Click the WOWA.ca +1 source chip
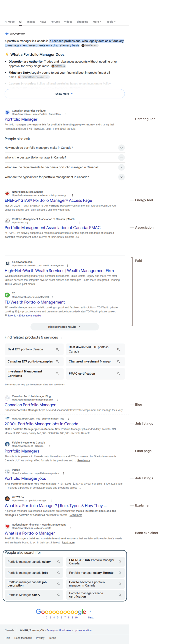Screen dimensions: 180x644 coord(90,45)
